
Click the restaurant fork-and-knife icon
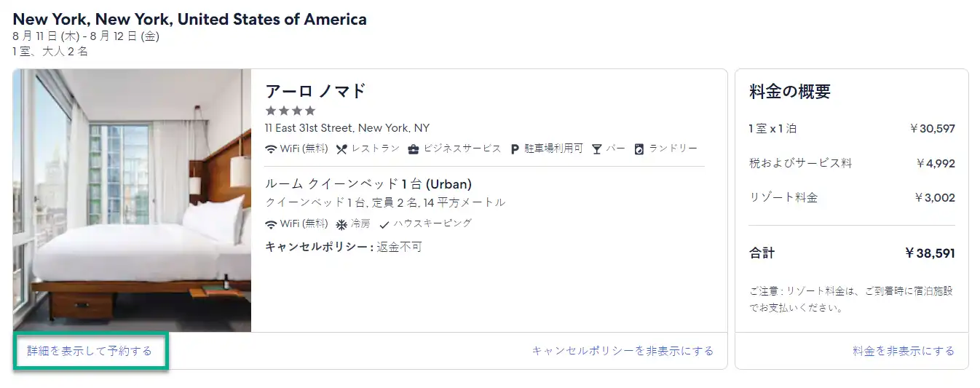pyautogui.click(x=341, y=149)
